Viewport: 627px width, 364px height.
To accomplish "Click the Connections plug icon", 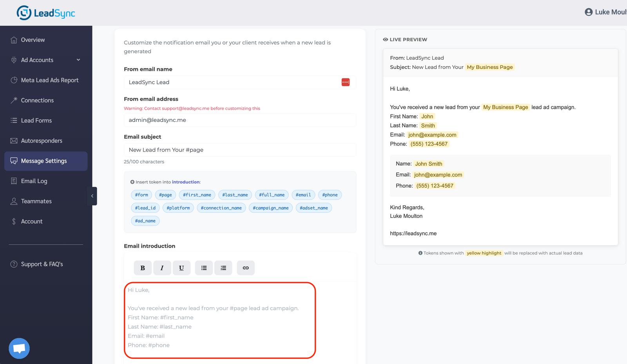I will pyautogui.click(x=13, y=100).
